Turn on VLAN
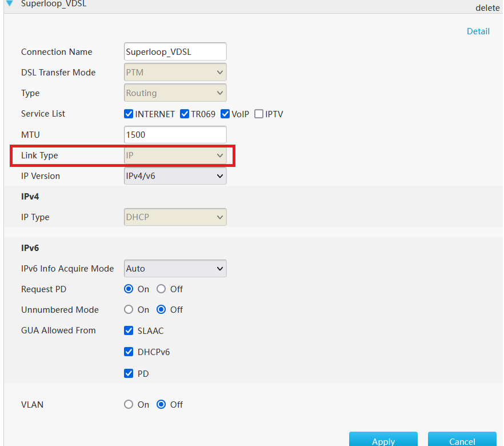This screenshot has height=446, width=504. tap(129, 404)
